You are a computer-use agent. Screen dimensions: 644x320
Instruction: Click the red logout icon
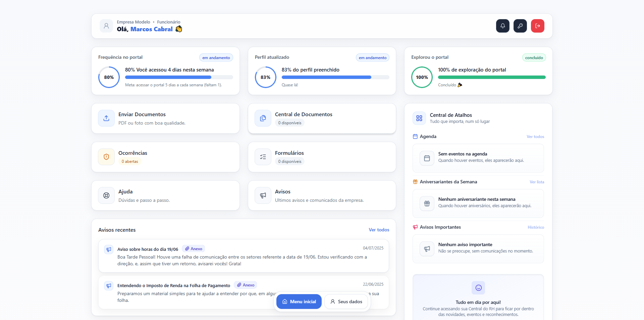(537, 26)
